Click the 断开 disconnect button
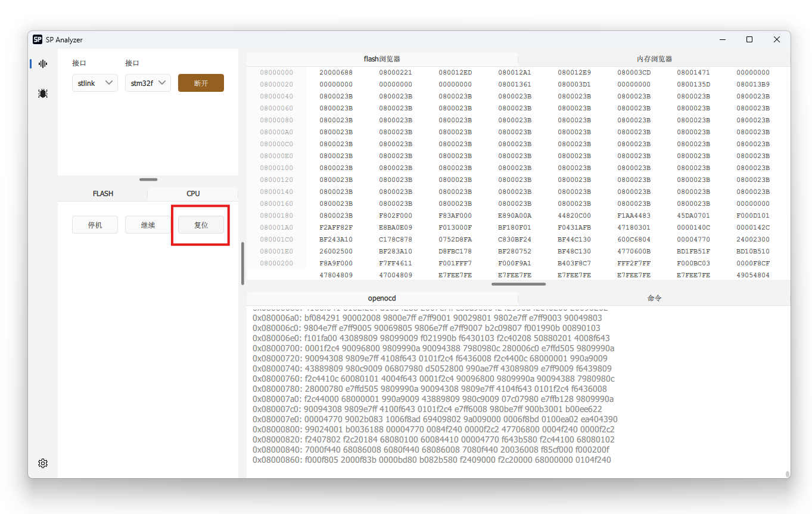The height and width of the screenshot is (514, 812). (201, 83)
